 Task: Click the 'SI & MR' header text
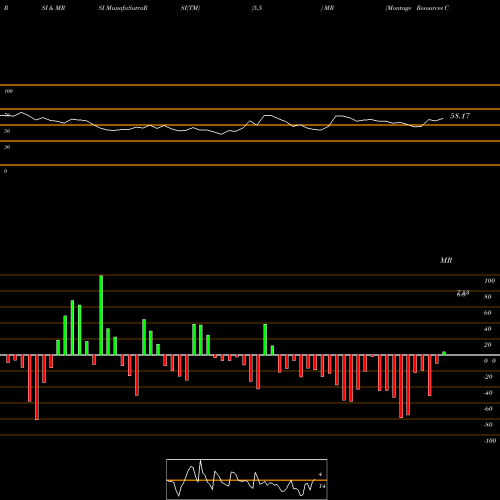53,8
